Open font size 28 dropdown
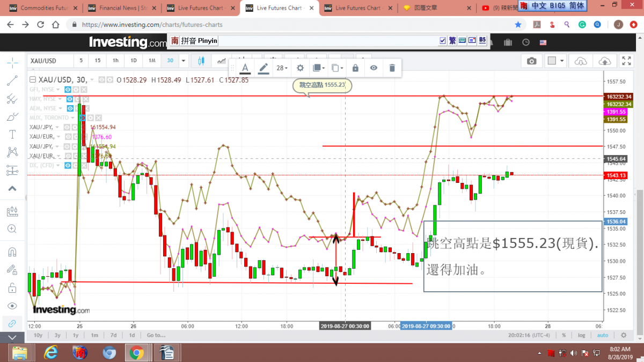The image size is (644, 362). tap(282, 68)
